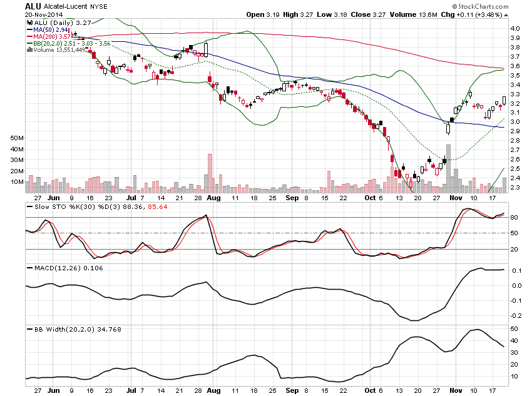This screenshot has height=396, width=532.
Task: Click the 2.3 price axis label
Action: [515, 188]
